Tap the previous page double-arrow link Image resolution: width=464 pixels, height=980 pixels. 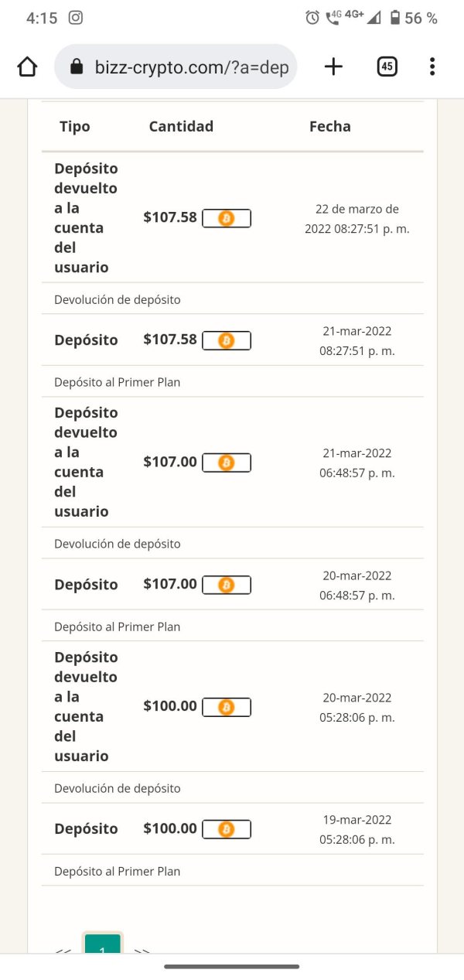pyautogui.click(x=63, y=950)
